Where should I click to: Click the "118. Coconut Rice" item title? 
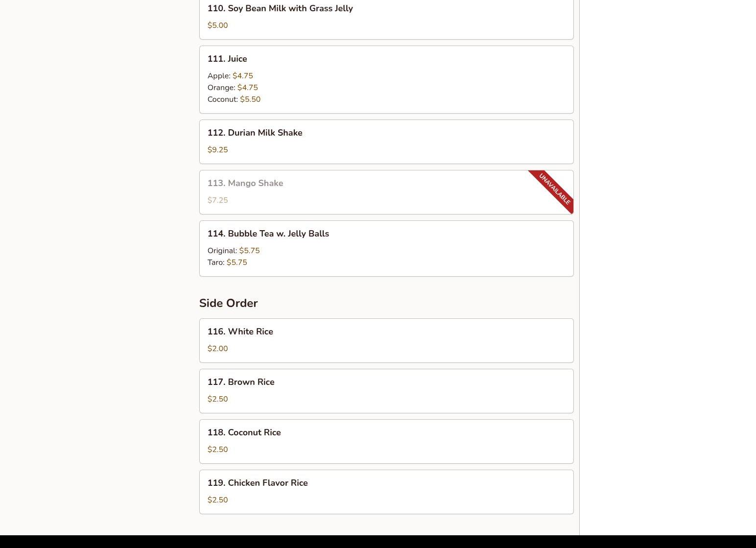pyautogui.click(x=244, y=432)
